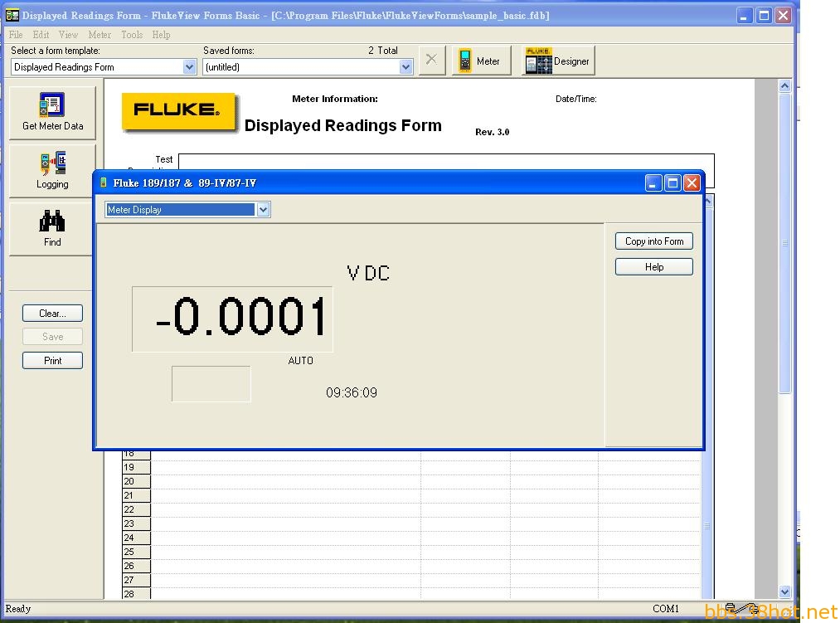Expand the Saved forms dropdown
This screenshot has height=623, width=840.
405,67
